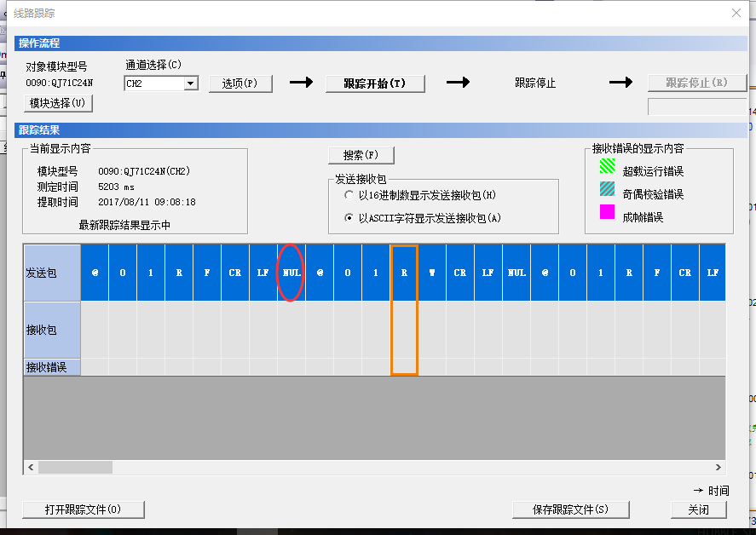The height and width of the screenshot is (535, 756).
Task: Click the 模块选择(U) module select button
Action: pyautogui.click(x=58, y=103)
